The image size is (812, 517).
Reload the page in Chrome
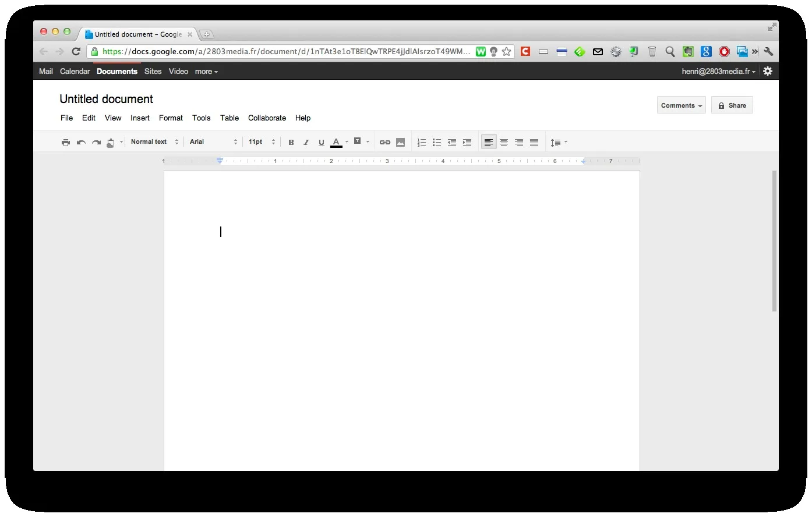(76, 52)
